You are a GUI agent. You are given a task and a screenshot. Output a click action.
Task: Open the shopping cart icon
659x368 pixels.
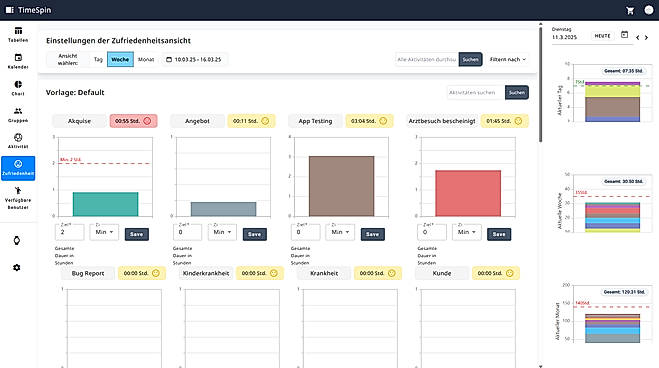coord(630,11)
